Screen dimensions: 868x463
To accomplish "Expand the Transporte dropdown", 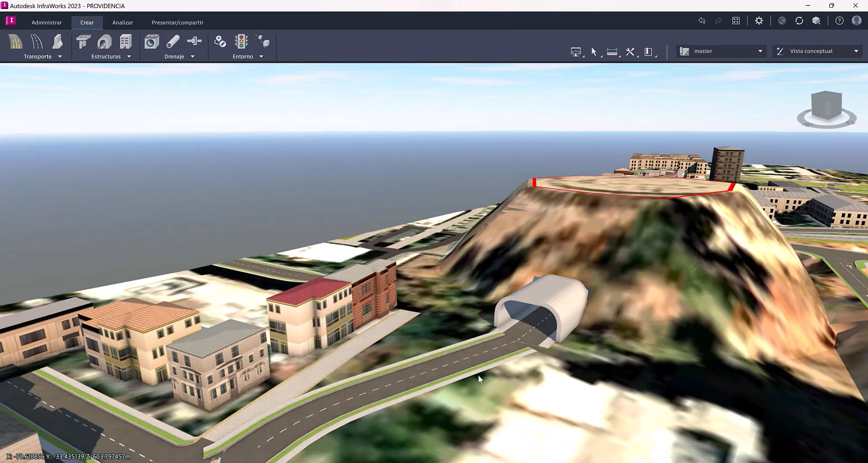I will click(60, 57).
